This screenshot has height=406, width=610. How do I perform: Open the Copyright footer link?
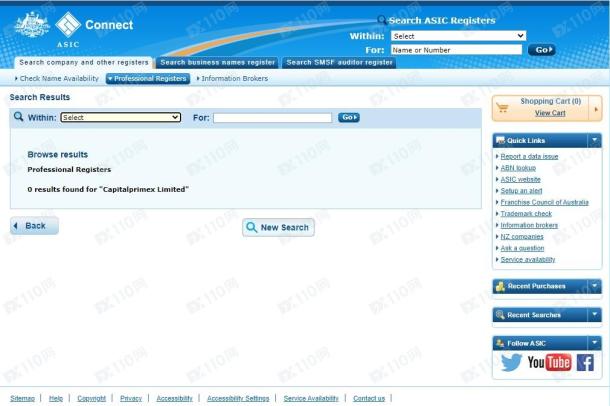[91, 398]
